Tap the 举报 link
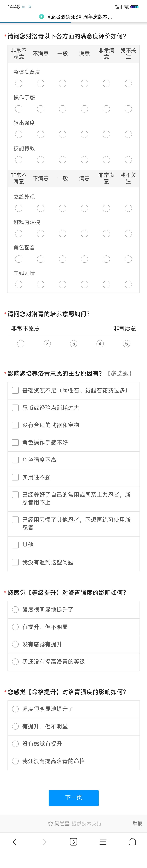The image size is (147, 868). 137,823
